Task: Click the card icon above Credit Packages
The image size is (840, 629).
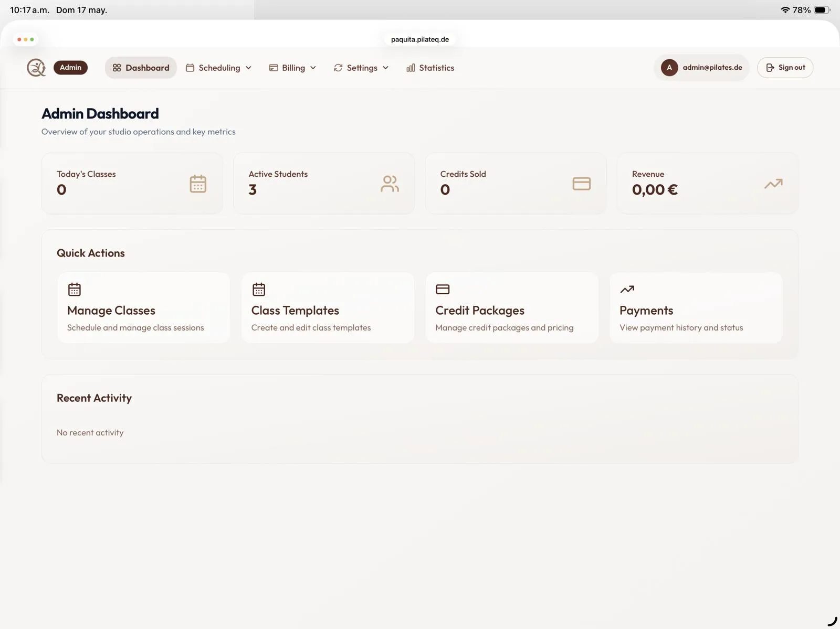Action: click(443, 289)
